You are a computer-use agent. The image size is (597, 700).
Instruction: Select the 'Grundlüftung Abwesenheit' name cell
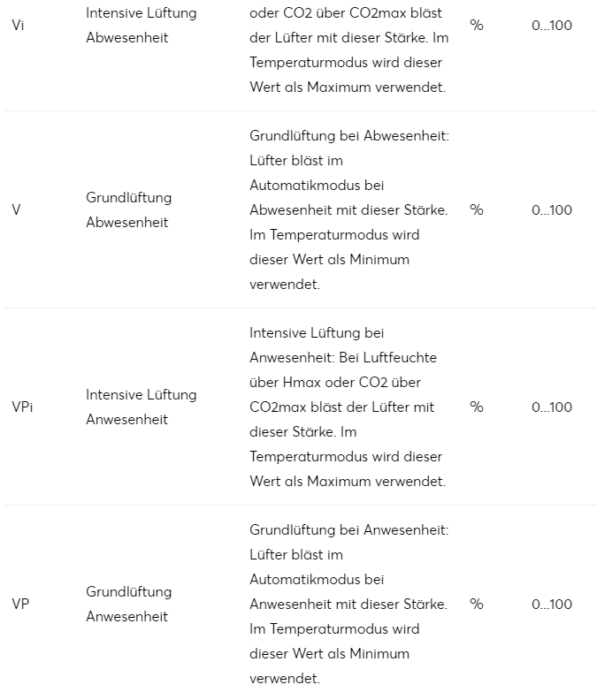128,210
